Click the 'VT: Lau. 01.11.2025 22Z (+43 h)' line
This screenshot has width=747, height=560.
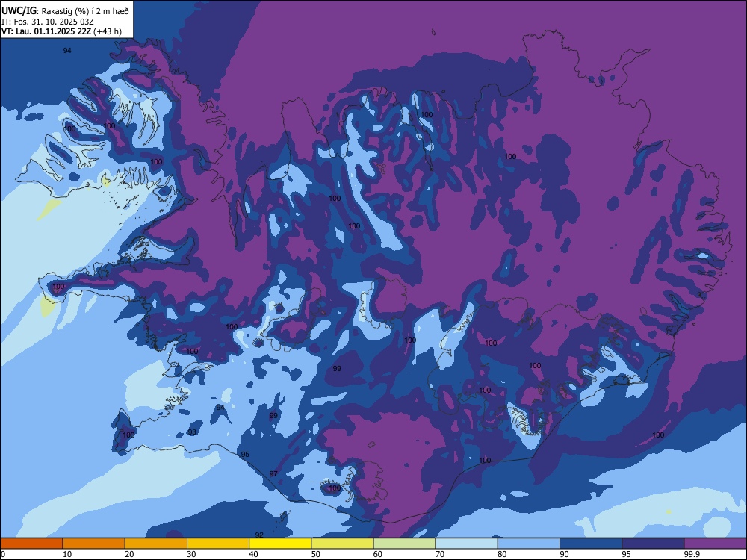(61, 31)
